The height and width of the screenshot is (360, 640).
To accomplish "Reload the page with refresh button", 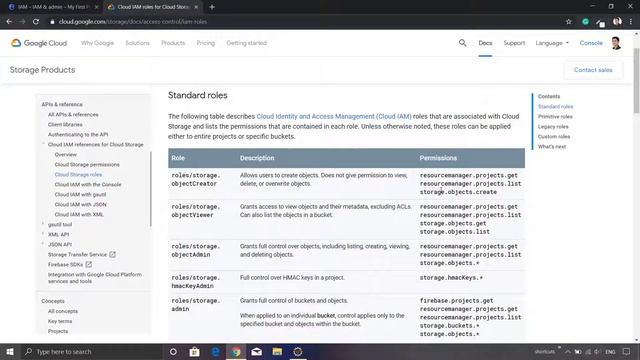I will tap(36, 22).
